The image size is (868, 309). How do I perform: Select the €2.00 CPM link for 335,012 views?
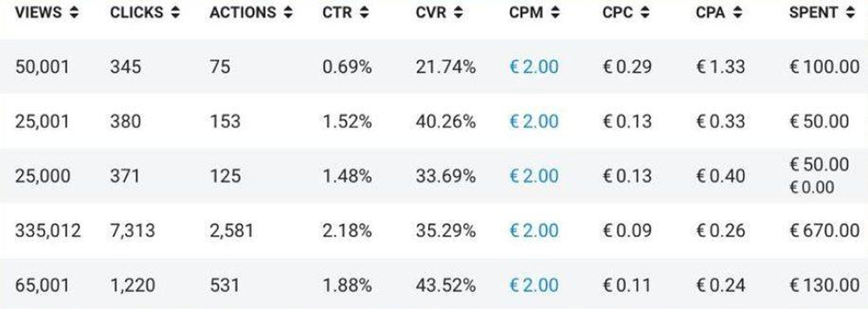(533, 231)
